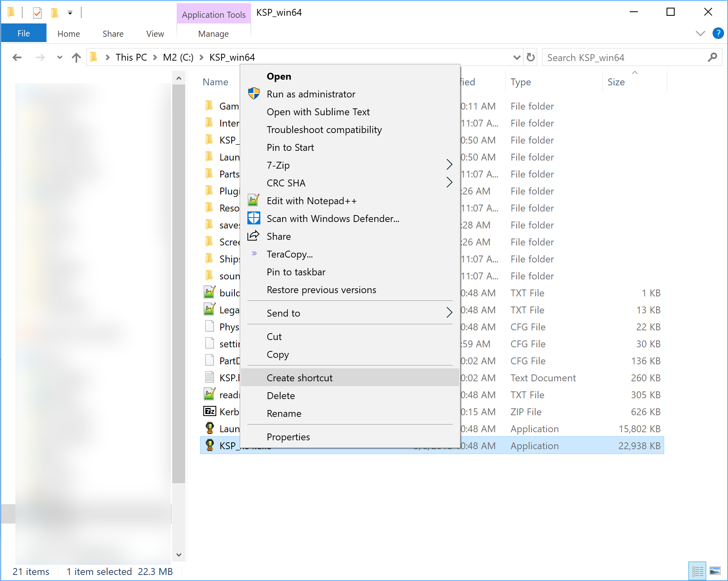Sort by the Size column header
Screen dimensions: 728x581
click(616, 82)
